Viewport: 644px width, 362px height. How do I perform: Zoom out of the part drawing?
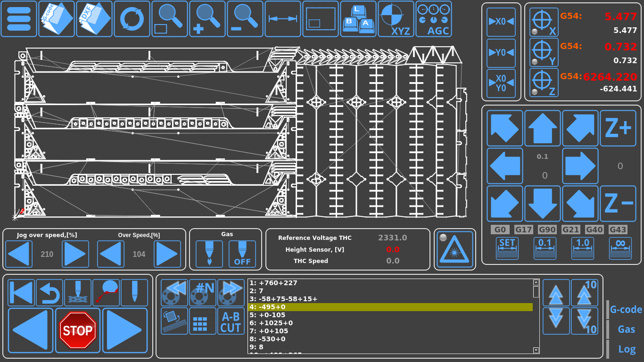pyautogui.click(x=245, y=19)
